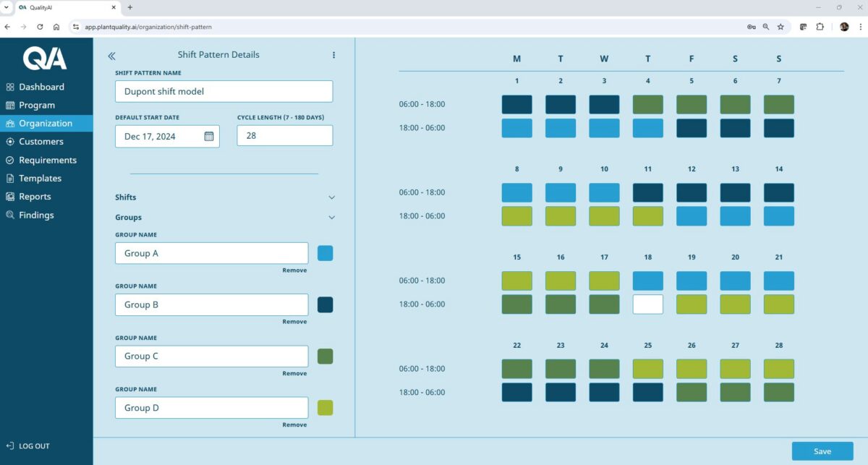The width and height of the screenshot is (868, 465).
Task: Collapse the Shift Pattern Details panel
Action: (x=111, y=56)
